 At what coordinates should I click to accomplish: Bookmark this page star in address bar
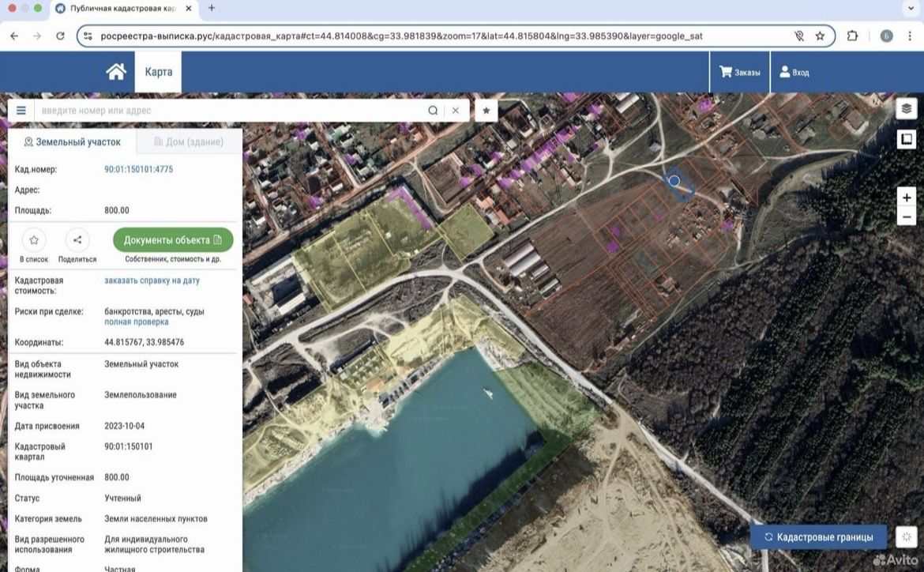(x=820, y=36)
